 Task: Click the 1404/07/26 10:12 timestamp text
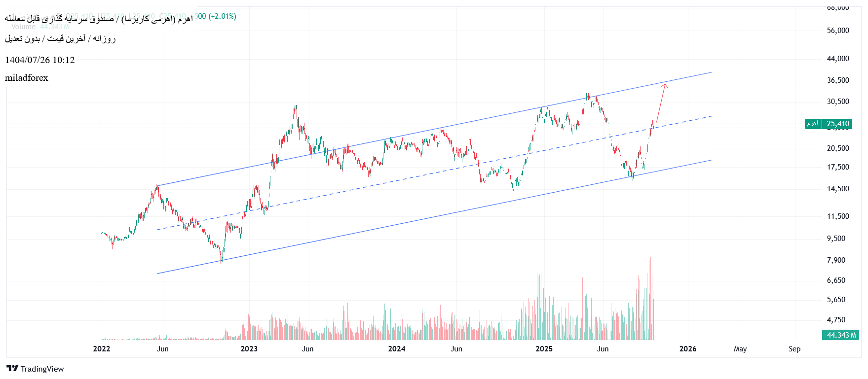[40, 60]
